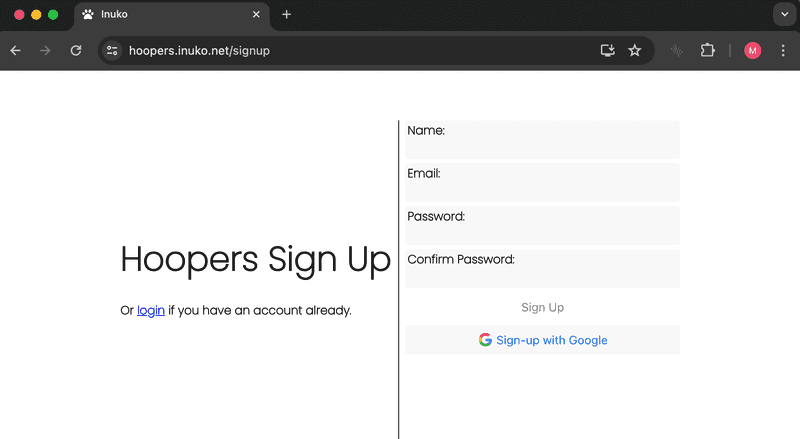Expand the tab search dropdown arrow
The width and height of the screenshot is (800, 439).
pyautogui.click(x=785, y=14)
